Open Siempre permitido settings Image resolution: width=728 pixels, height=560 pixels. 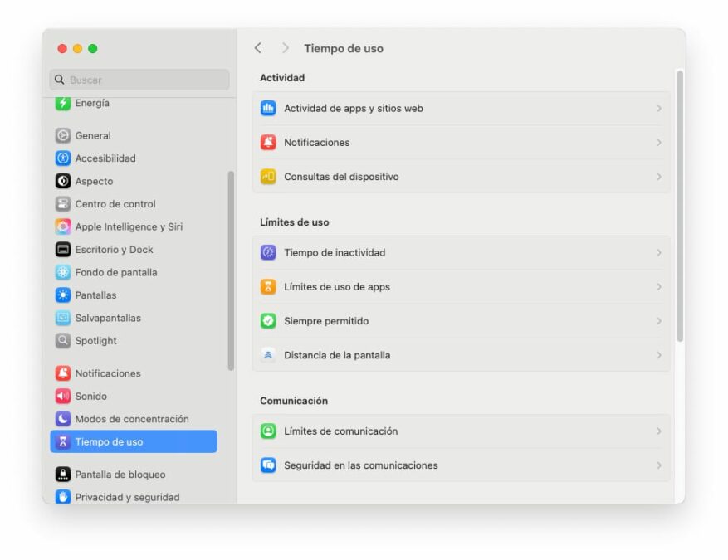coord(461,320)
